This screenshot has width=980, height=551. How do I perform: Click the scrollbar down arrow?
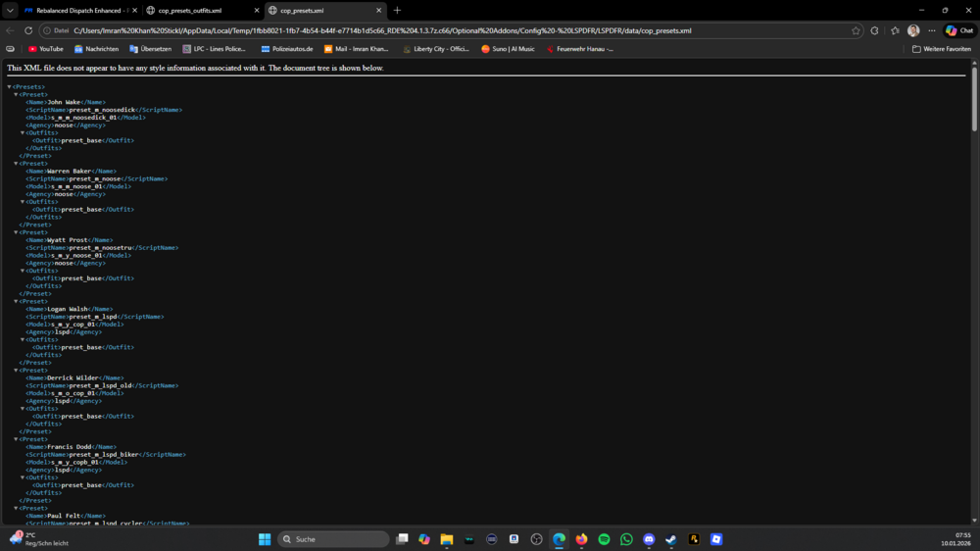tap(974, 521)
